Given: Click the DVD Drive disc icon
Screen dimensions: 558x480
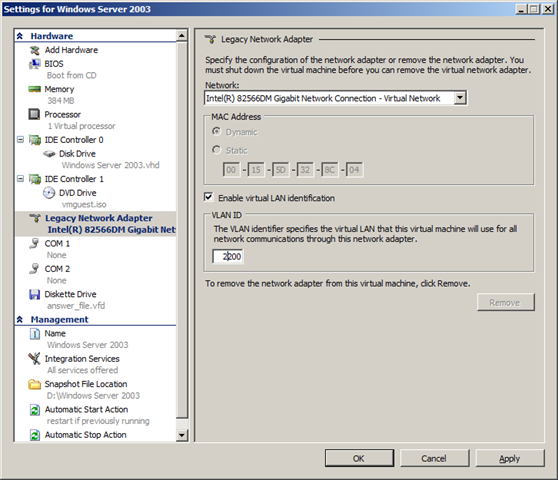Looking at the screenshot, I should coord(49,193).
